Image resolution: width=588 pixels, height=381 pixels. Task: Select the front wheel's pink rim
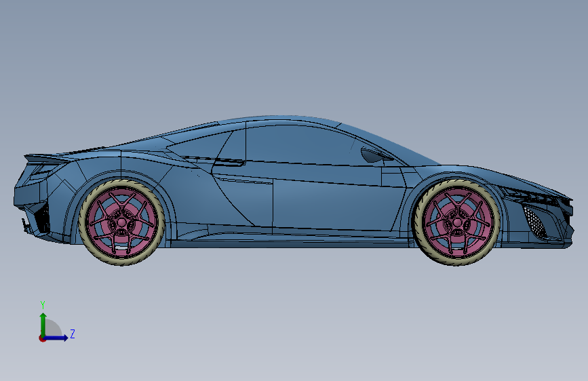click(456, 222)
